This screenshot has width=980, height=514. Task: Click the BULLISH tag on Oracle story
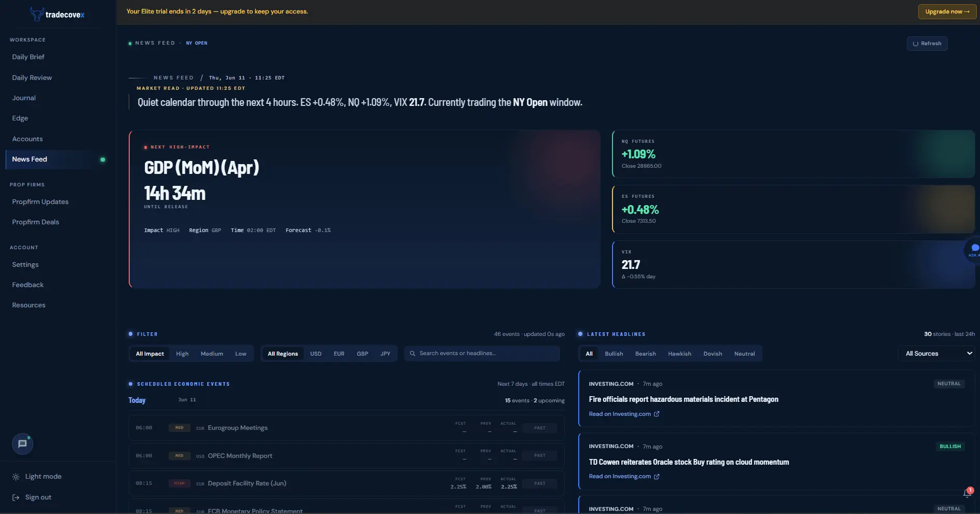950,447
